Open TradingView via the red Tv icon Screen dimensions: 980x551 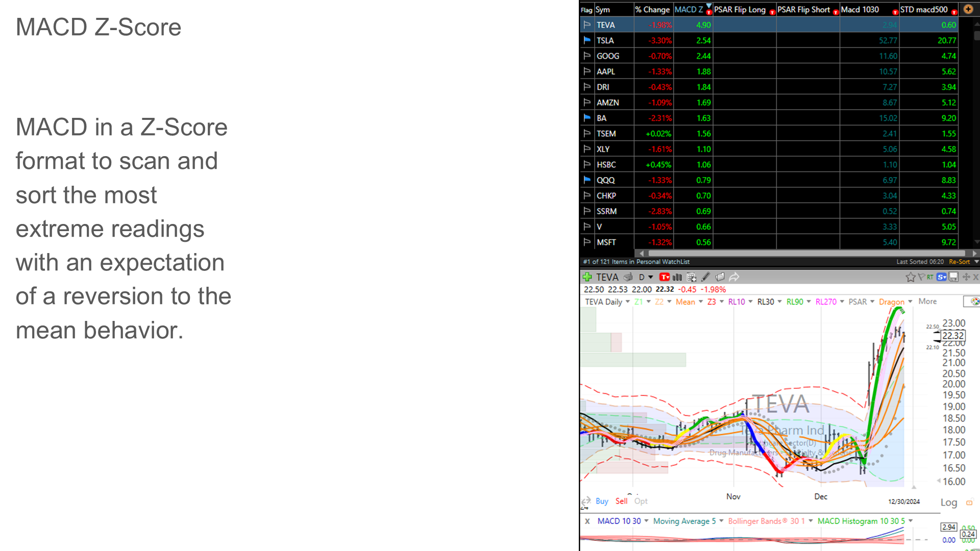pyautogui.click(x=664, y=277)
